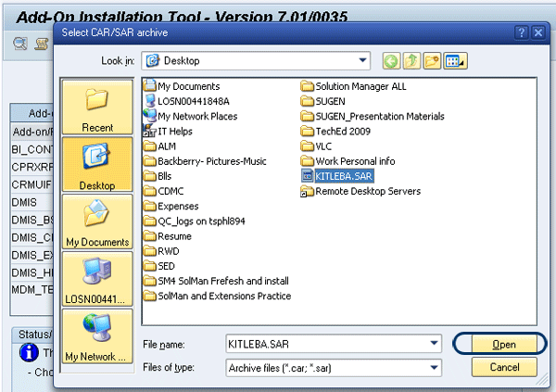Open My Documents in the places bar

tap(96, 222)
